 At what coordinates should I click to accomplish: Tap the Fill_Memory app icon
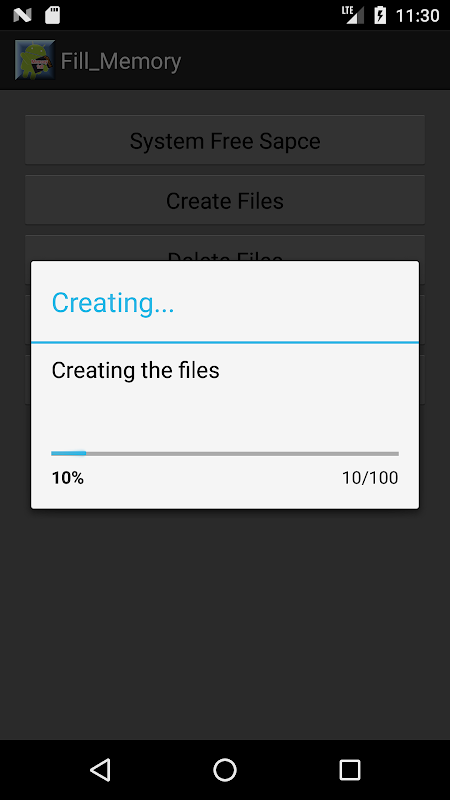coord(35,60)
